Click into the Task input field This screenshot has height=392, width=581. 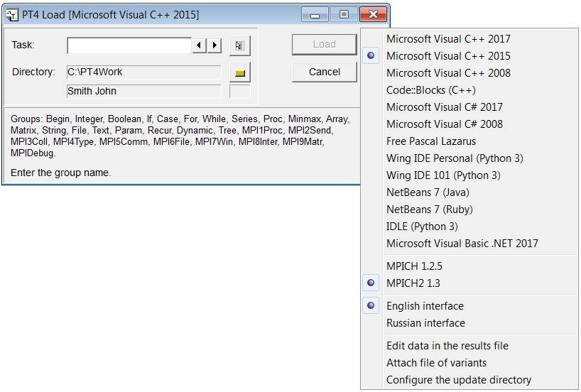(x=129, y=45)
